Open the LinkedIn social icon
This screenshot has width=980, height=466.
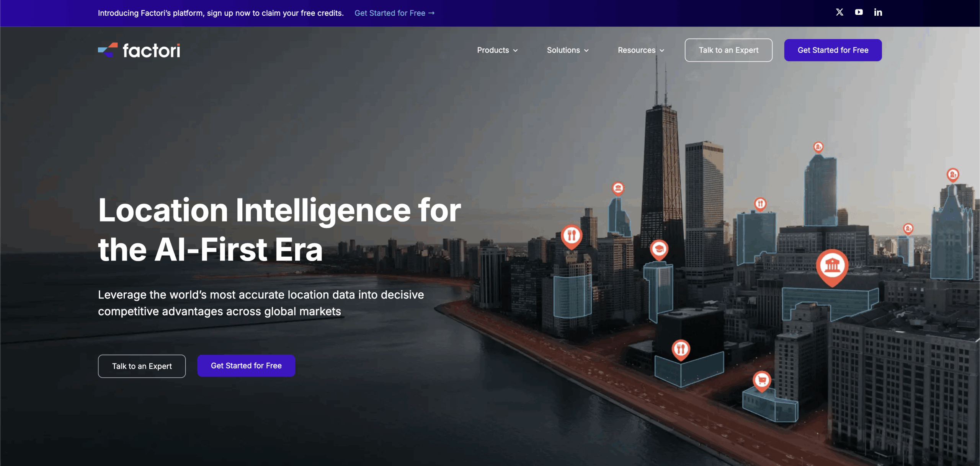[878, 13]
